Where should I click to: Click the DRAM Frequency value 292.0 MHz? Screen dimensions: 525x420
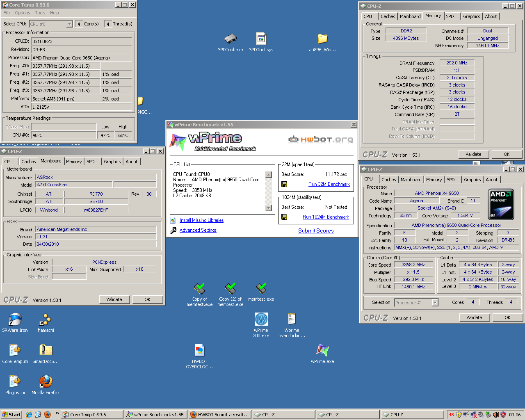point(457,63)
